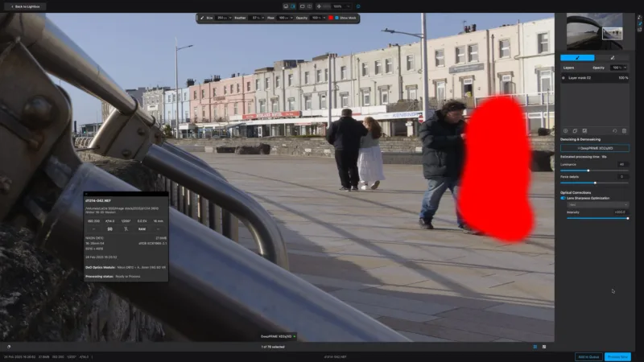Click the Add to Queue button
The height and width of the screenshot is (362, 644).
[x=587, y=356]
